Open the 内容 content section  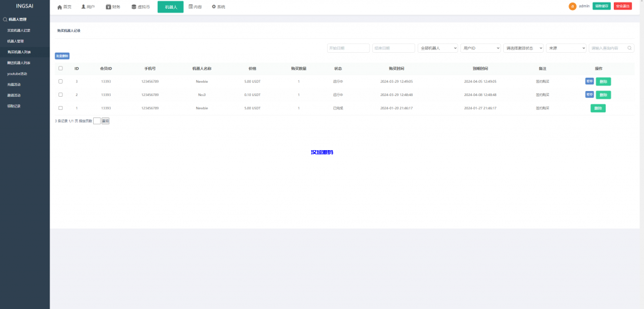tap(195, 7)
